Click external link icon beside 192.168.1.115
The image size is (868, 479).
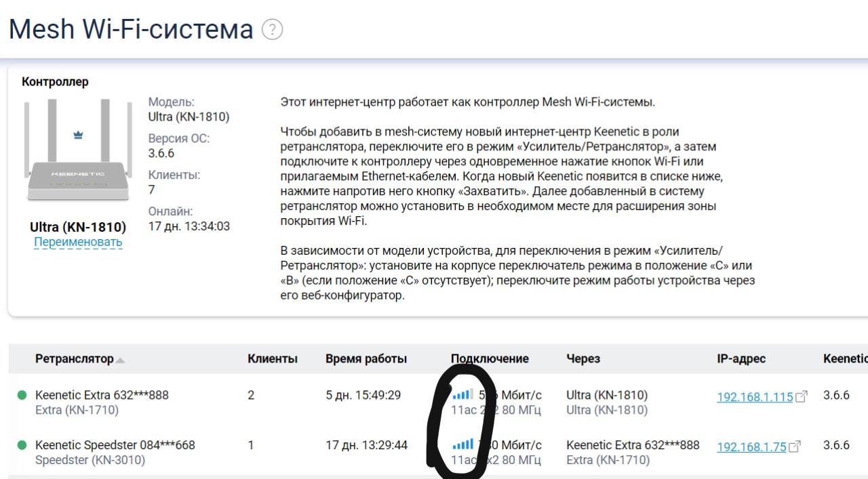click(x=802, y=396)
